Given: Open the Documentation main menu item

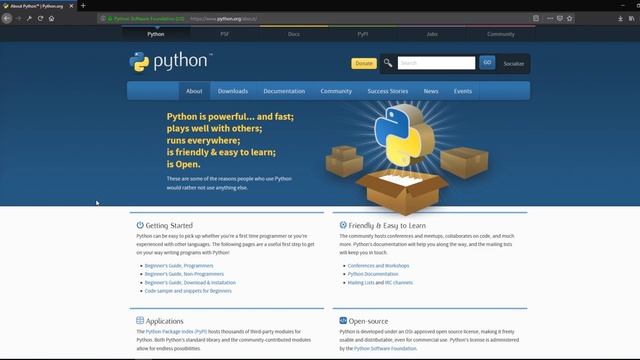Looking at the screenshot, I should point(284,91).
